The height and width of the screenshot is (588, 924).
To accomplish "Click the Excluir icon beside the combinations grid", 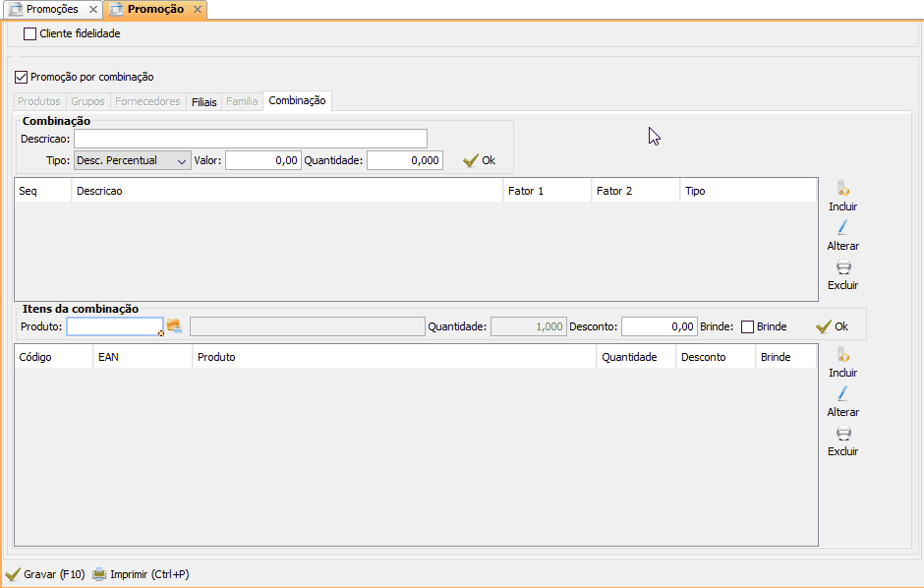I will click(x=842, y=267).
